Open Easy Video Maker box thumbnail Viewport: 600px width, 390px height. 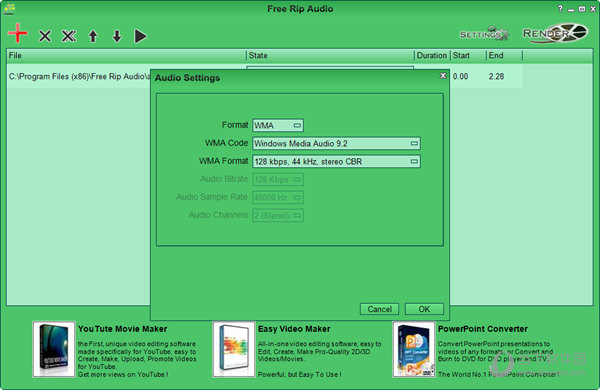pos(234,349)
